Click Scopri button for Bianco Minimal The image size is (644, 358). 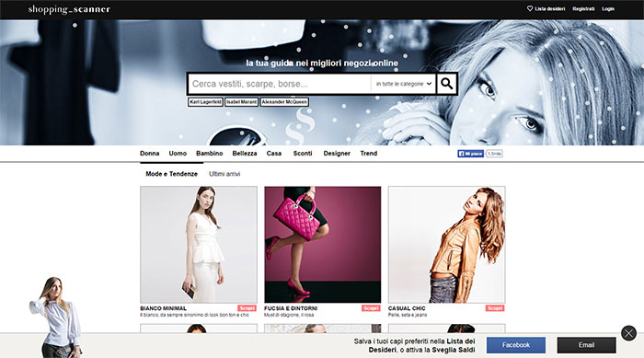pyautogui.click(x=247, y=308)
